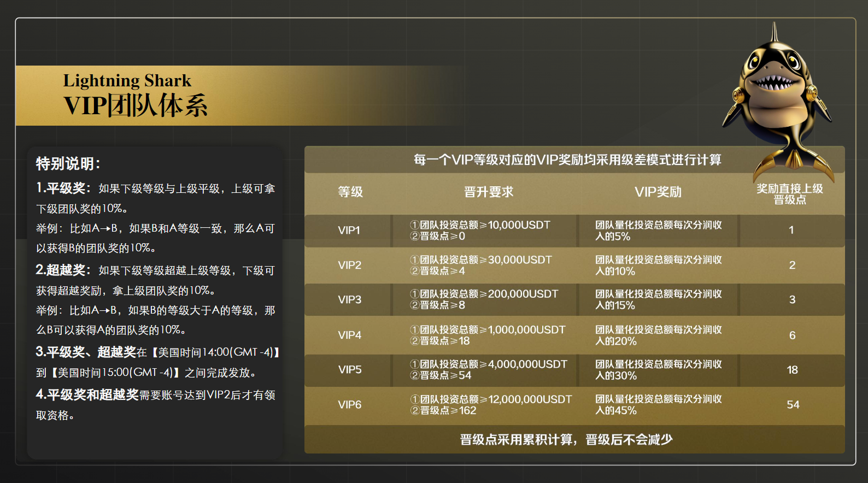Select the VIP5 level cell
The height and width of the screenshot is (483, 868).
[x=349, y=370]
